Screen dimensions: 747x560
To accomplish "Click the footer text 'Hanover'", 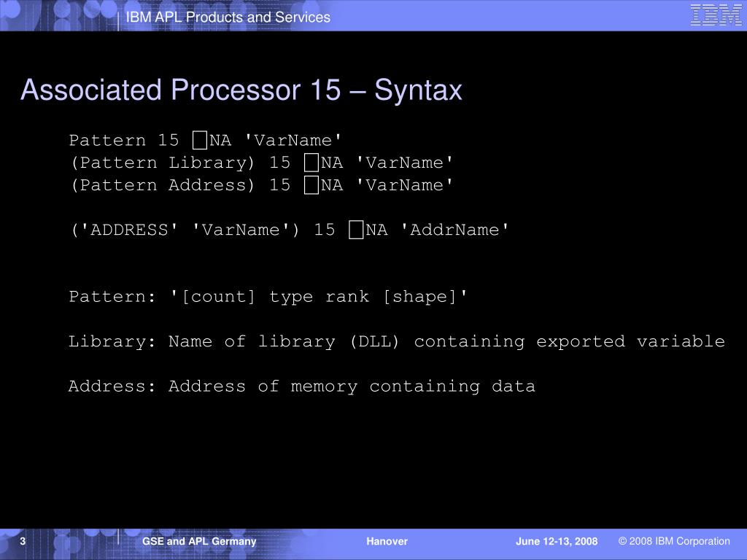I will pos(387,542).
